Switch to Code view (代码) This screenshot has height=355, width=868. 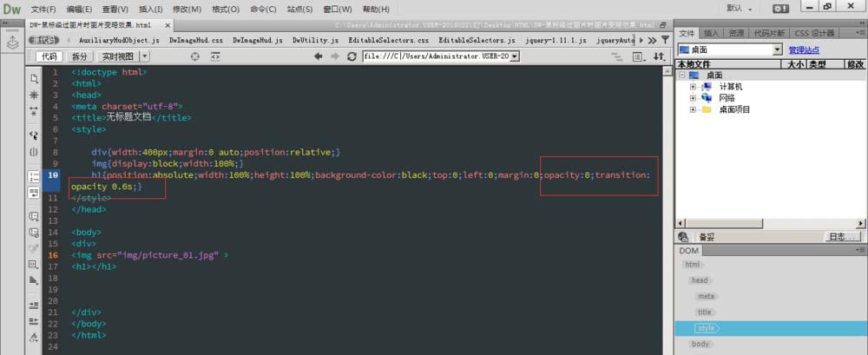(49, 56)
